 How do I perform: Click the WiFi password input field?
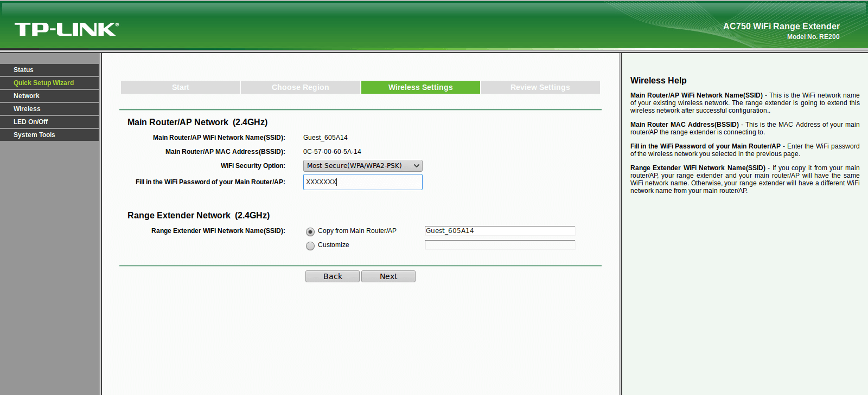tap(363, 182)
